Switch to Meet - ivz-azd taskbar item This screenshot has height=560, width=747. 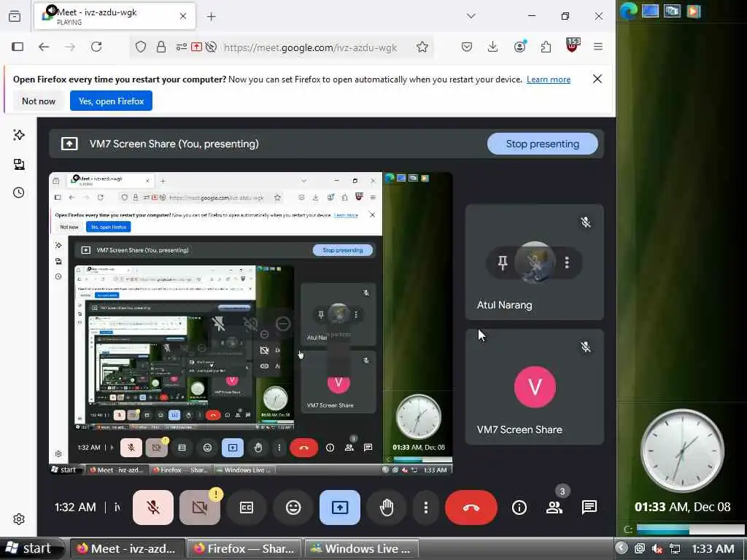coord(127,548)
